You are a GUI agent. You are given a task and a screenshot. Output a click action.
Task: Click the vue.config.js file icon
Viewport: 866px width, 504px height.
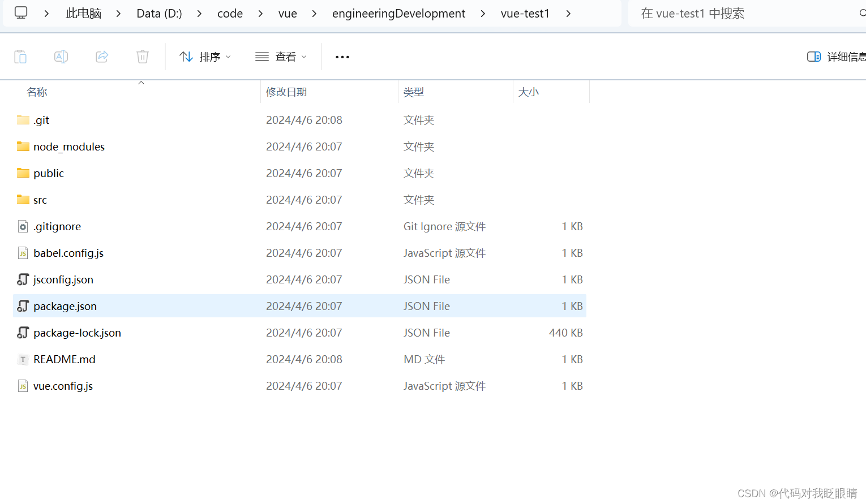[x=23, y=386]
